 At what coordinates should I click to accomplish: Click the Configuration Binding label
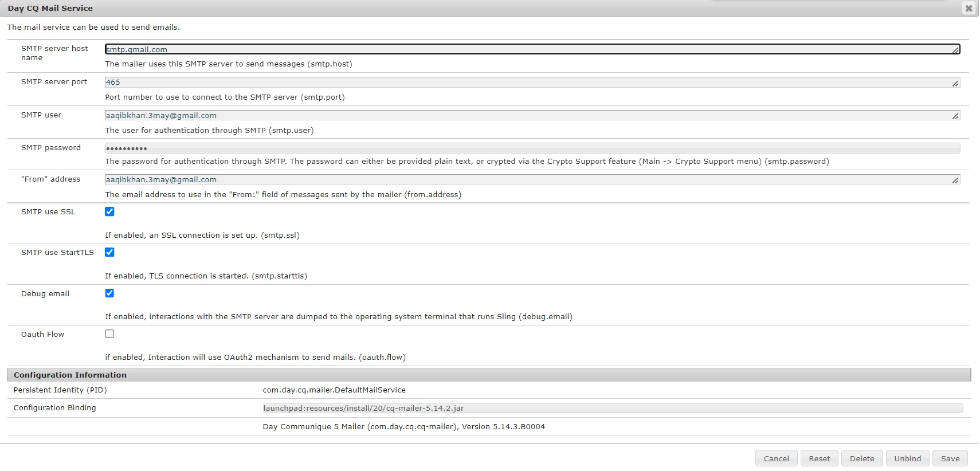[x=55, y=408]
